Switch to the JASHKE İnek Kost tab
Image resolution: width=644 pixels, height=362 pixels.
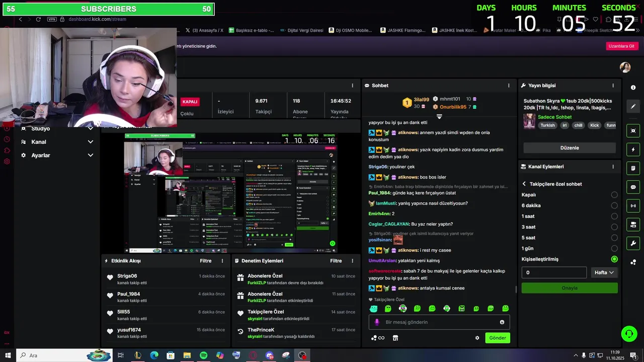(x=454, y=30)
